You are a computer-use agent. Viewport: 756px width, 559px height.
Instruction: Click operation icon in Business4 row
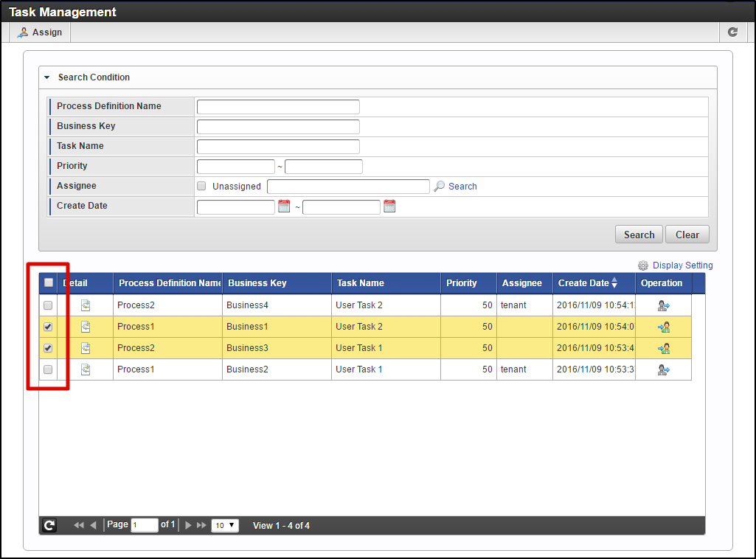click(663, 305)
